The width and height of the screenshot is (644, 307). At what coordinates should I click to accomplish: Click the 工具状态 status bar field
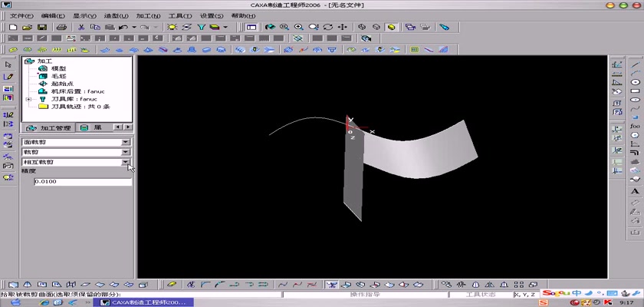(x=481, y=295)
